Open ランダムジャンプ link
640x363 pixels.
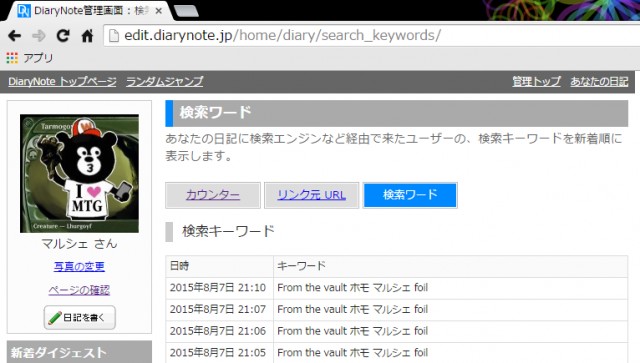164,82
